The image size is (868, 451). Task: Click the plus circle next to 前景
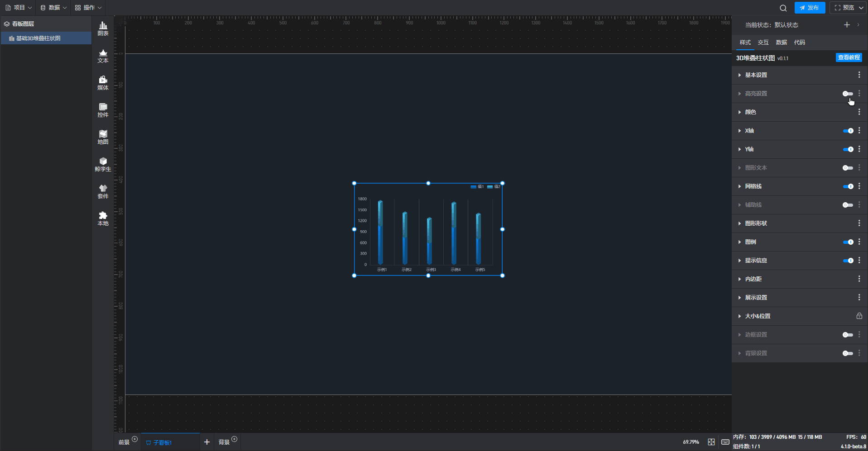click(x=134, y=439)
